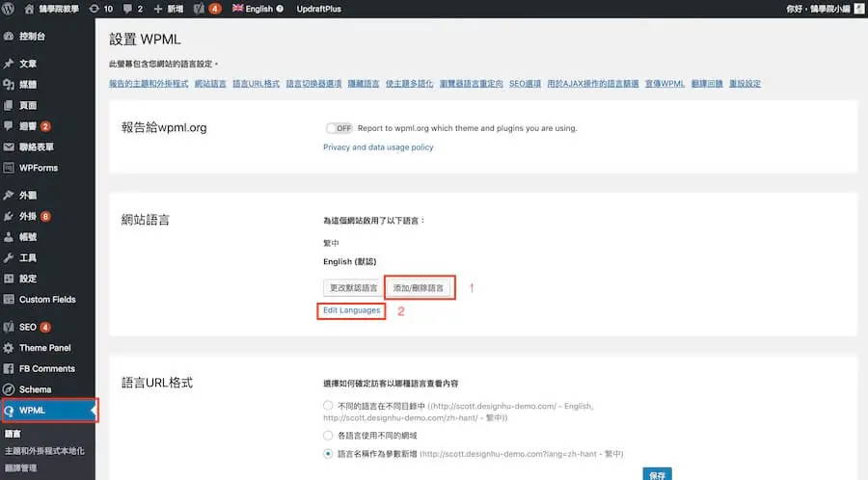The height and width of the screenshot is (480, 868).
Task: Click English (默認) language entry
Action: [349, 261]
